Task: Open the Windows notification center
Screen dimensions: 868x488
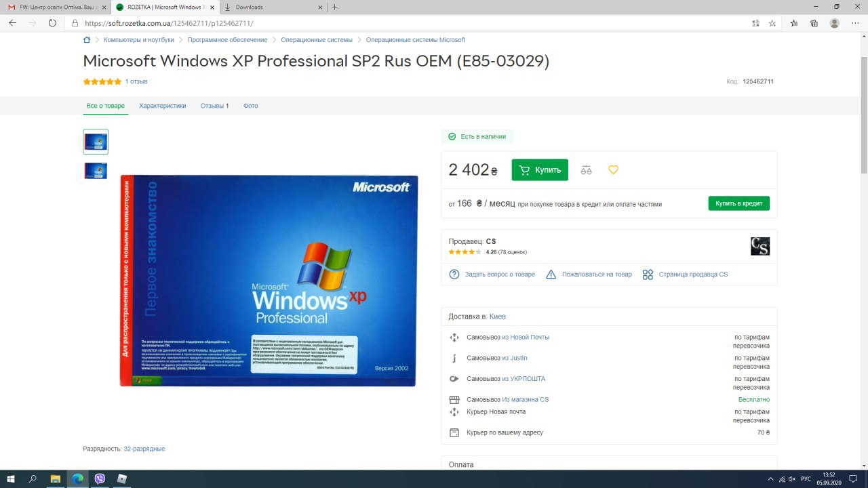Action: point(854,479)
